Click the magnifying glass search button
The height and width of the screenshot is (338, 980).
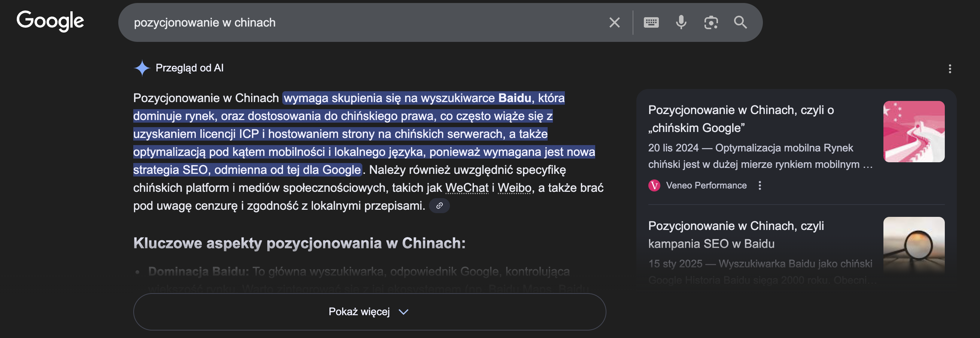pyautogui.click(x=740, y=22)
